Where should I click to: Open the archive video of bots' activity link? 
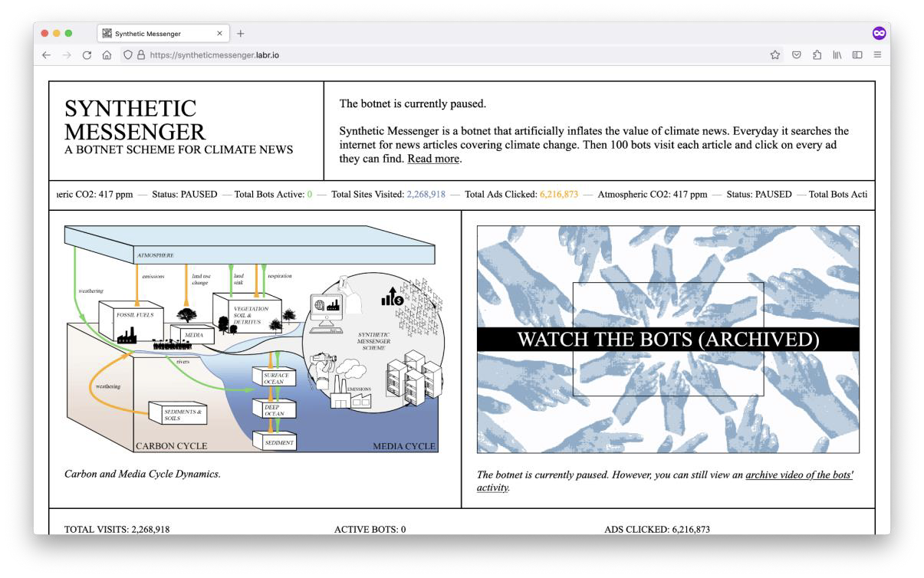(797, 475)
